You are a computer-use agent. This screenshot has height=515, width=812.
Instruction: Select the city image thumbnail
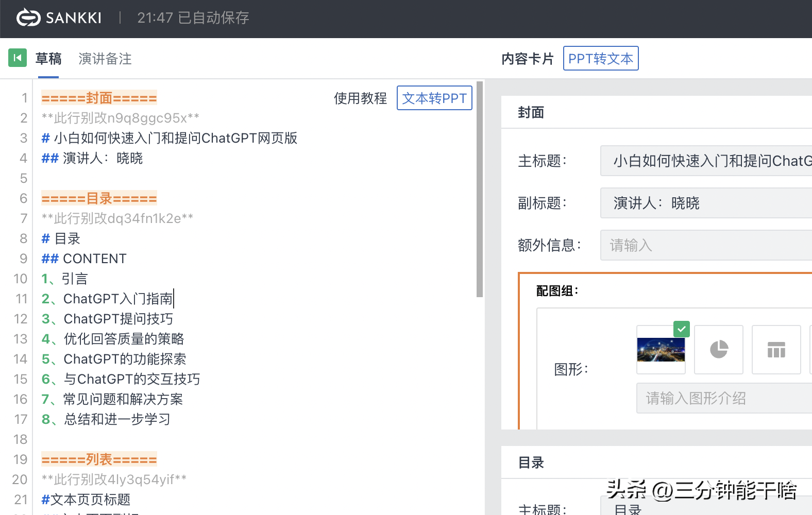pyautogui.click(x=661, y=350)
